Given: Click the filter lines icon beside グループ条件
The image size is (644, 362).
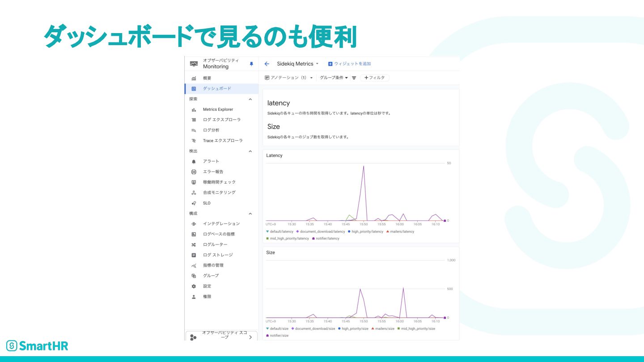Looking at the screenshot, I should point(354,78).
